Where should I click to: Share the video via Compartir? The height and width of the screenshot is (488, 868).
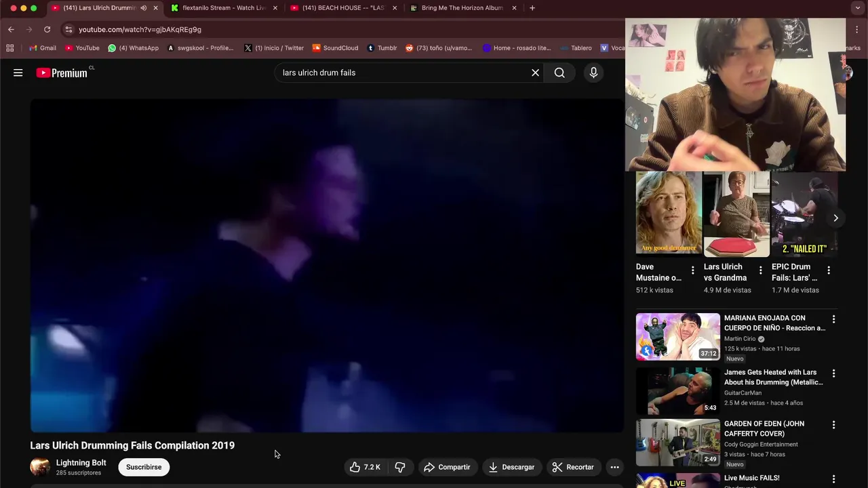tap(447, 467)
